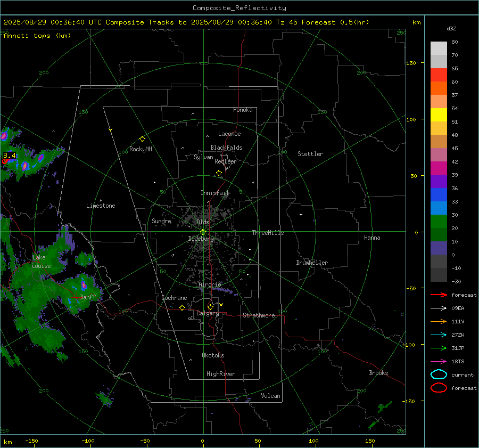
Task: Click the blue 36 dBZ color swatch
Action: click(439, 194)
